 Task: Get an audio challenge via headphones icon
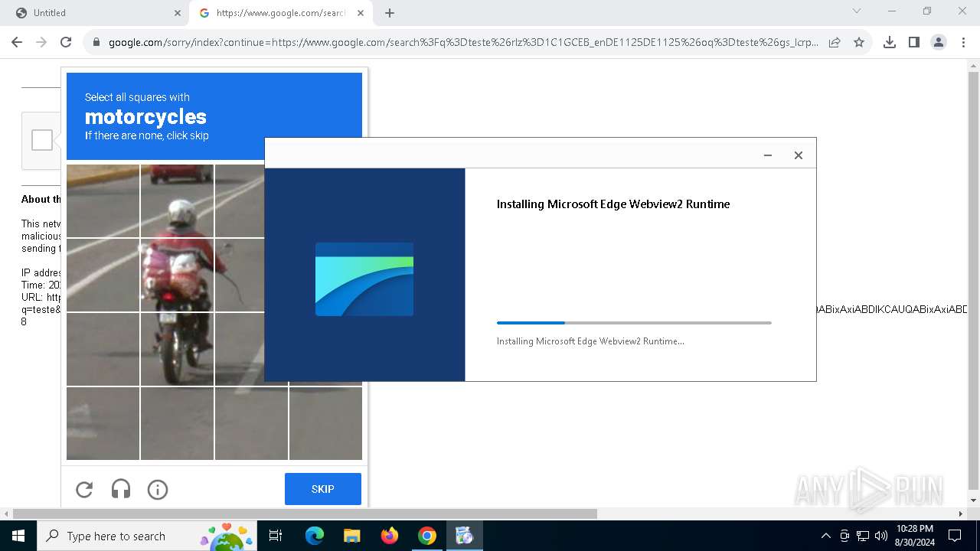coord(121,490)
